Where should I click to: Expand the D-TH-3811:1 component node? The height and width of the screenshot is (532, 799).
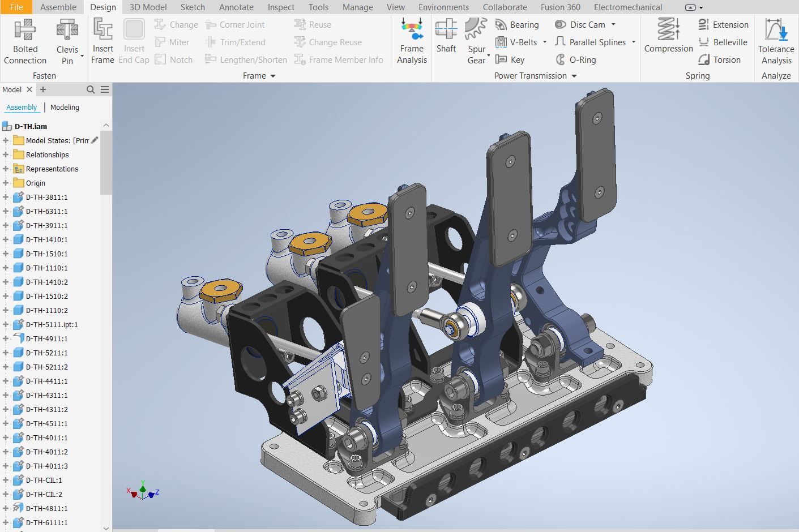[6, 197]
